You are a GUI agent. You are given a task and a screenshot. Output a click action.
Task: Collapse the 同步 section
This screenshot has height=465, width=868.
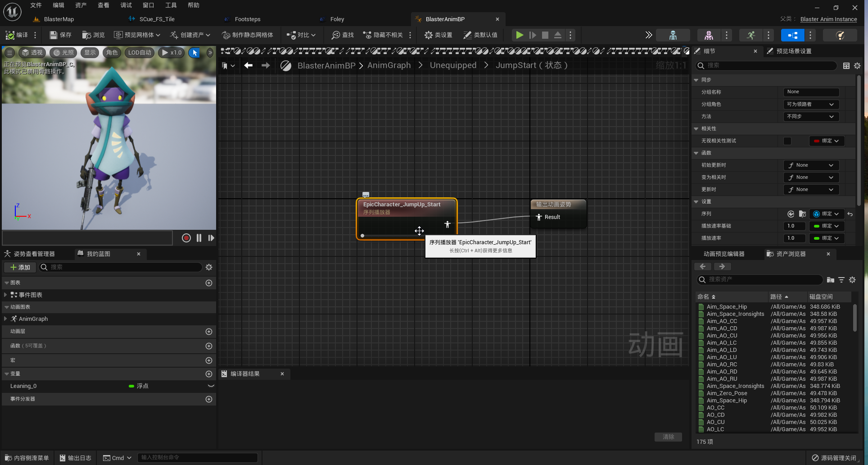[696, 80]
